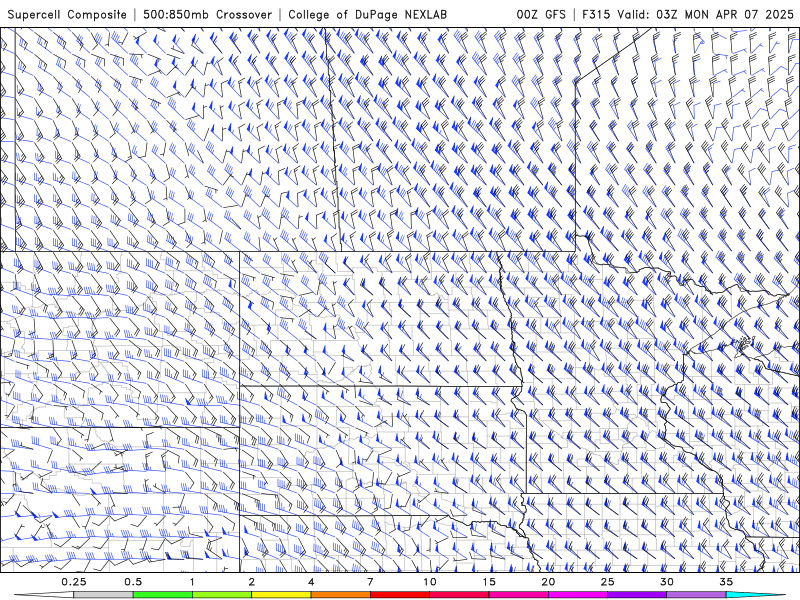Select the hot pink segment from 15 to 20

click(518, 595)
